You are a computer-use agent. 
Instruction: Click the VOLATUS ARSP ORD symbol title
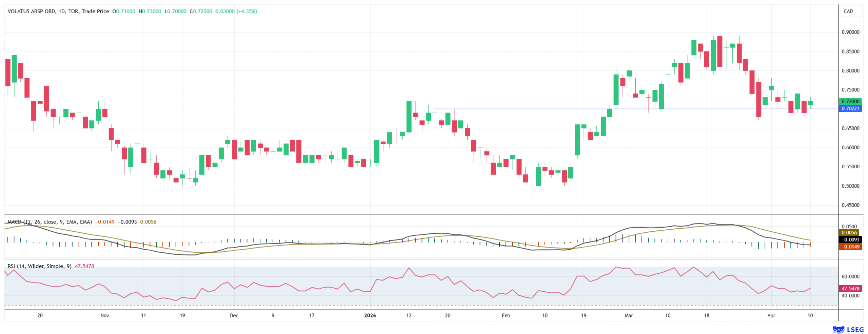31,11
